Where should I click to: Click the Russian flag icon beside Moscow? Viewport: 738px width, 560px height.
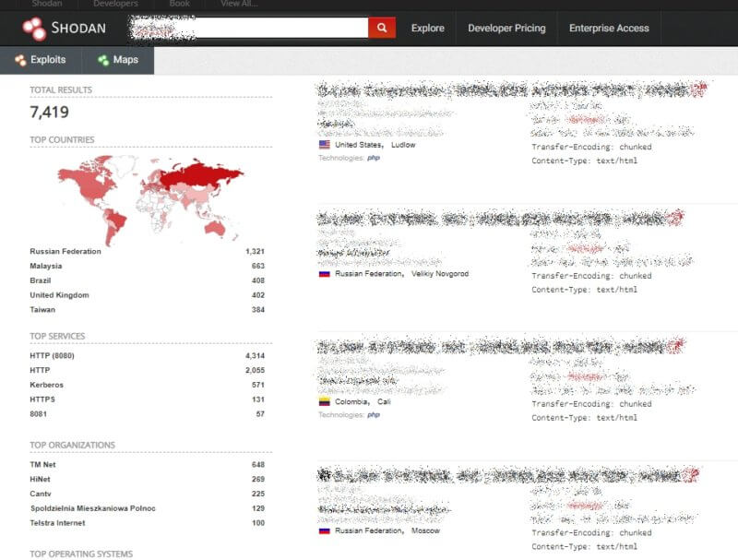(325, 530)
